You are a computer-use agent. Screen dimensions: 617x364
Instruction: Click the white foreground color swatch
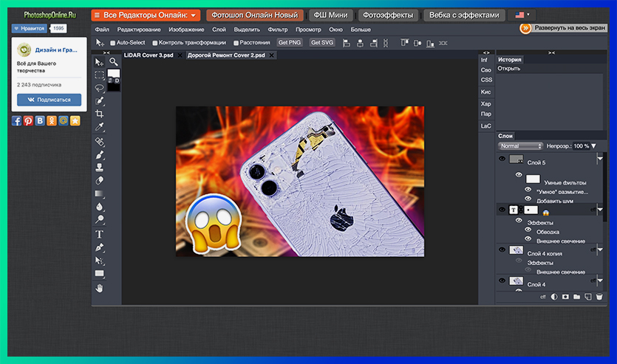113,75
